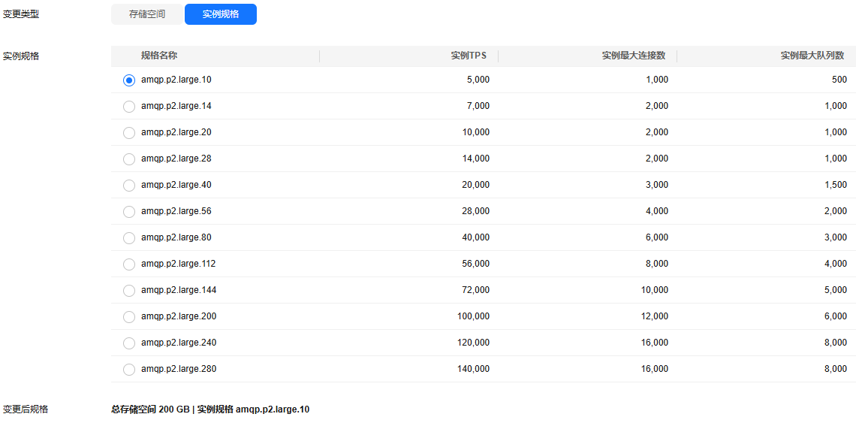Select the amqp.p2.large.56 radio button
Image resolution: width=868 pixels, height=423 pixels.
pos(129,212)
